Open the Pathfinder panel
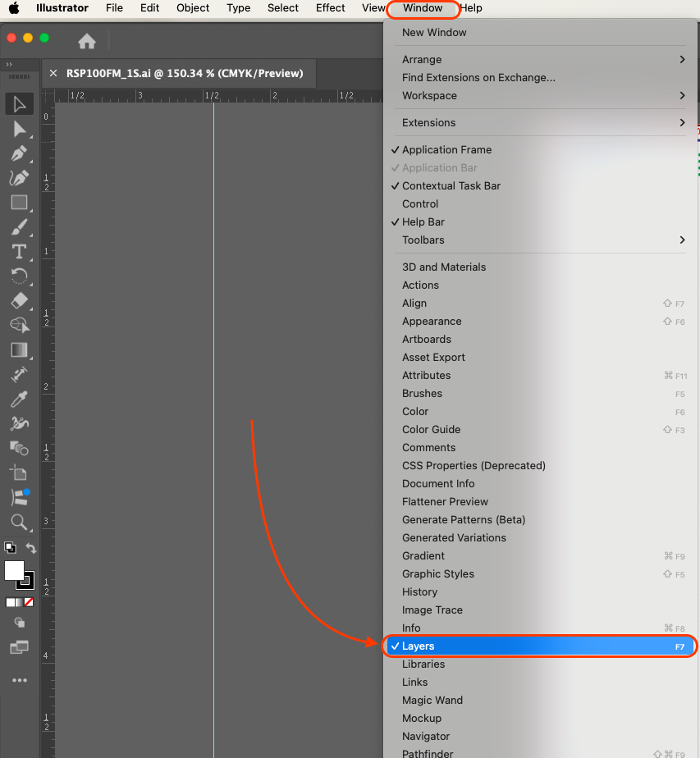 pyautogui.click(x=541, y=753)
